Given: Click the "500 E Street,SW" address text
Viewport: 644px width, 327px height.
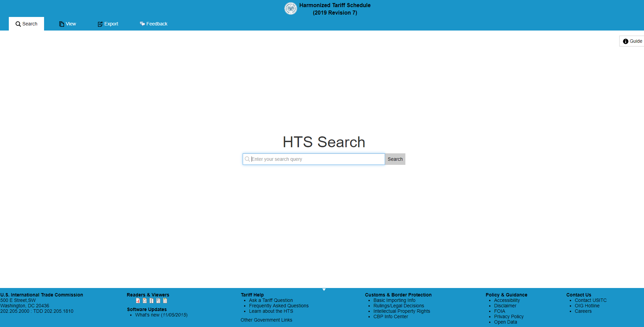Looking at the screenshot, I should (18, 300).
